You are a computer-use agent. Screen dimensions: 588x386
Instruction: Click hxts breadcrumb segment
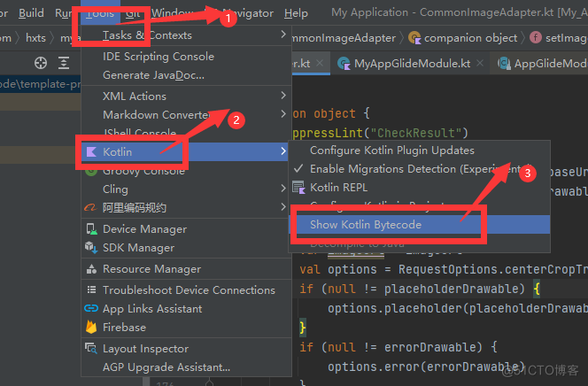(35, 38)
